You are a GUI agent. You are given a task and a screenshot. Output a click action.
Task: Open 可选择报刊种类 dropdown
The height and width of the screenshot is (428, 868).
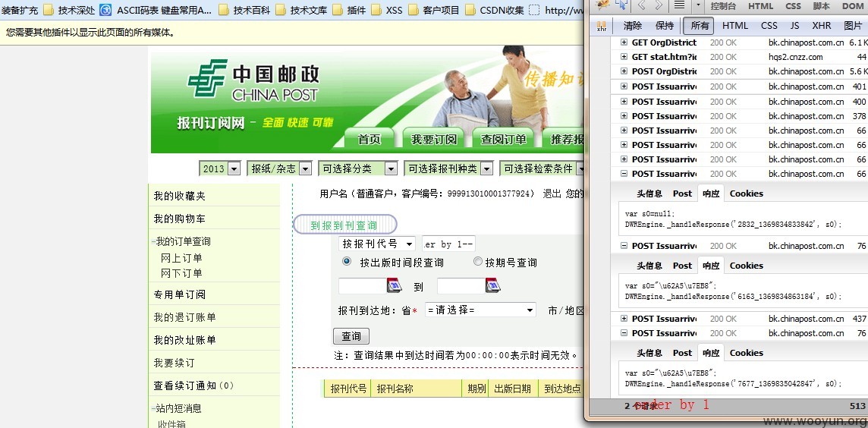(x=448, y=169)
